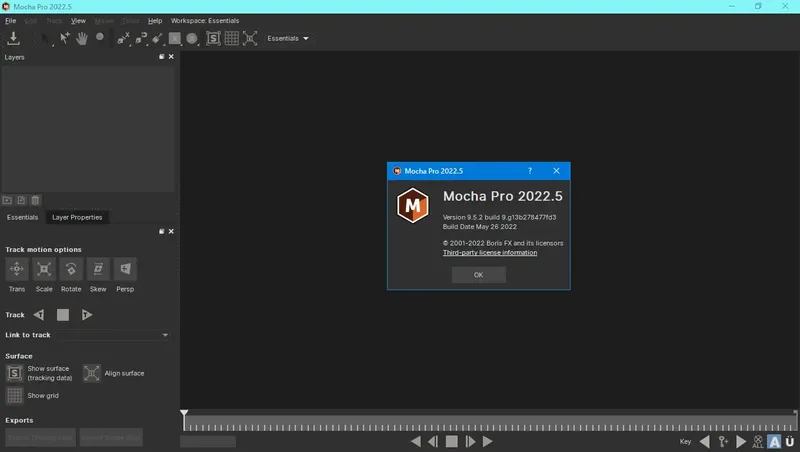Viewport: 800px width, 452px height.
Task: Open the Essentials workspace dropdown in toolbar
Action: pyautogui.click(x=288, y=38)
